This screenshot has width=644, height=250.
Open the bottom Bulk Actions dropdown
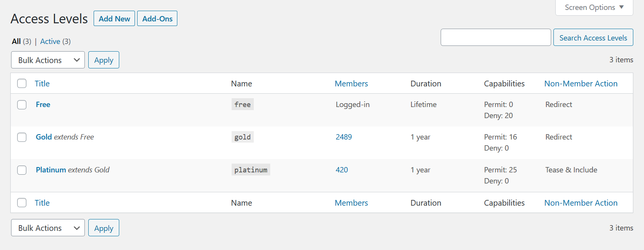(x=48, y=228)
